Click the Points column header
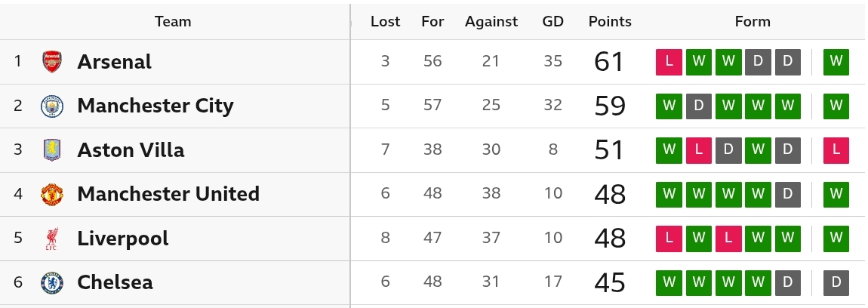The image size is (868, 308). click(610, 21)
